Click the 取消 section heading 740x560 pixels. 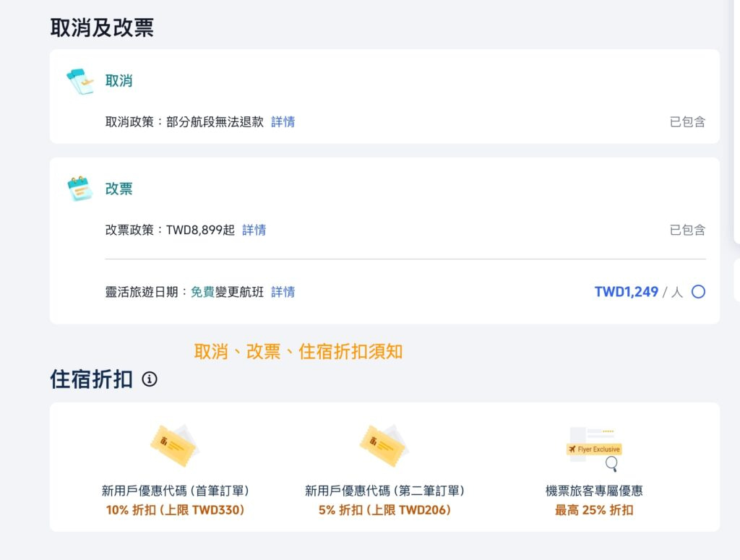pyautogui.click(x=119, y=81)
